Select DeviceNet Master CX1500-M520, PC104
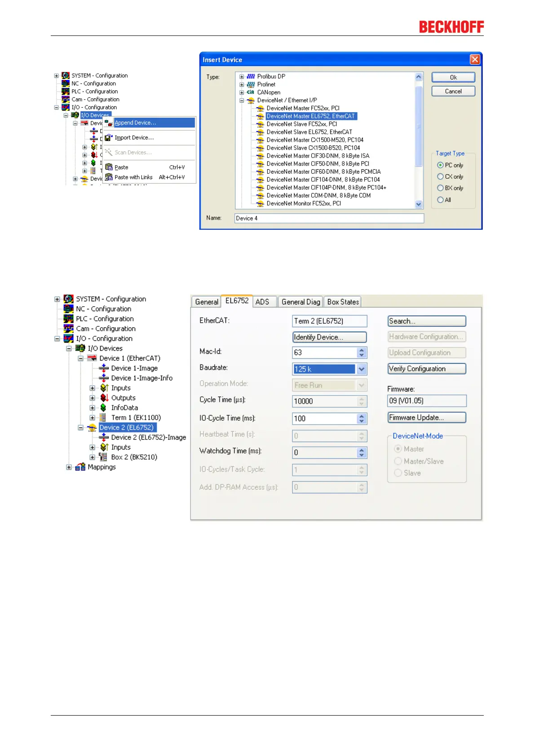This screenshot has height=756, width=535. (315, 140)
